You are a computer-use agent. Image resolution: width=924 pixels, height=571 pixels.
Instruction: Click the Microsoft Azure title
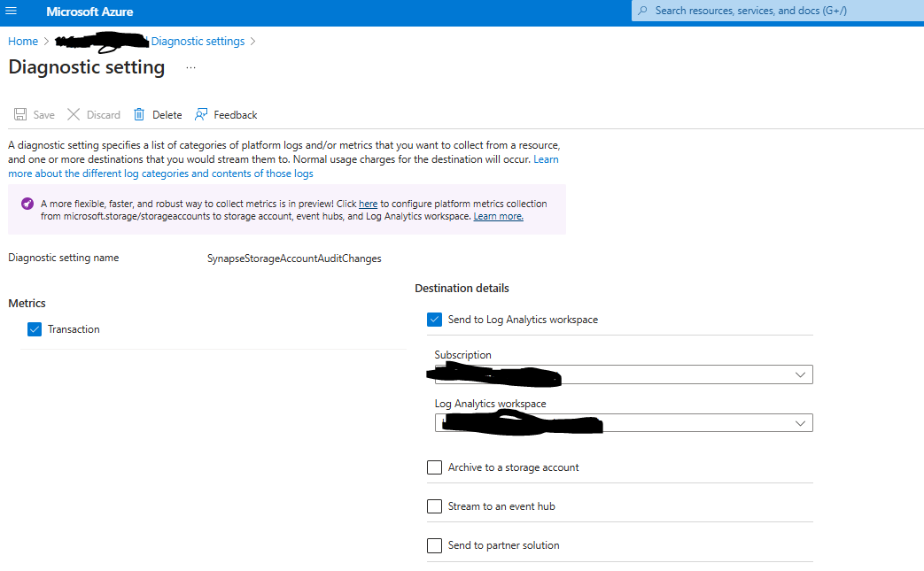pyautogui.click(x=89, y=12)
